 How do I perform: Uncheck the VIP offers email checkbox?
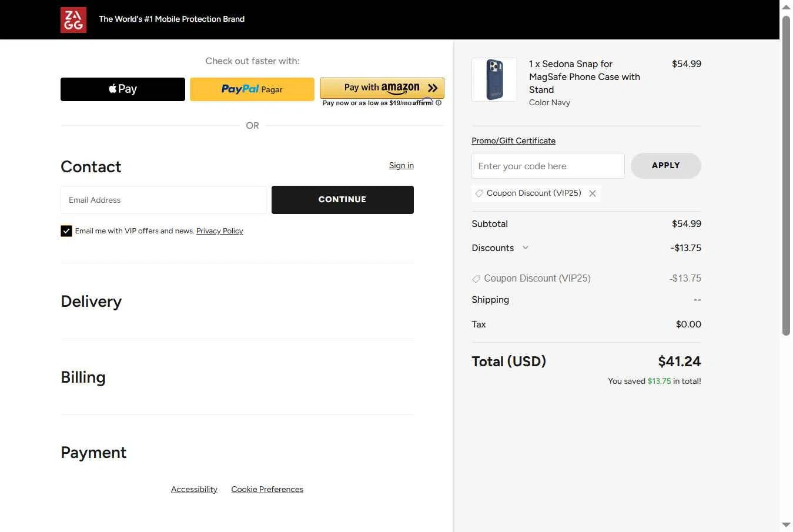[66, 231]
